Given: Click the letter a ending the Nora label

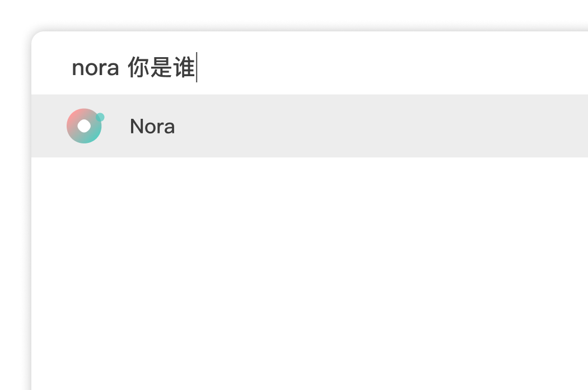Looking at the screenshot, I should tap(170, 128).
